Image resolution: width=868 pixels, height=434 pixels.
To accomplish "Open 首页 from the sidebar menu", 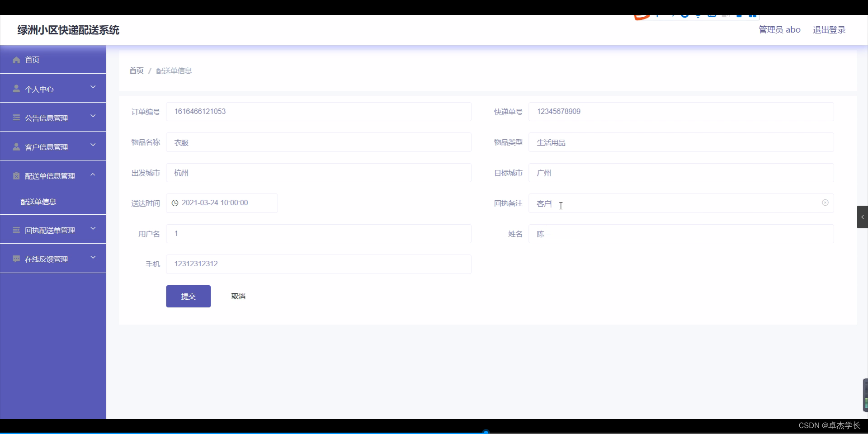I will pos(32,60).
